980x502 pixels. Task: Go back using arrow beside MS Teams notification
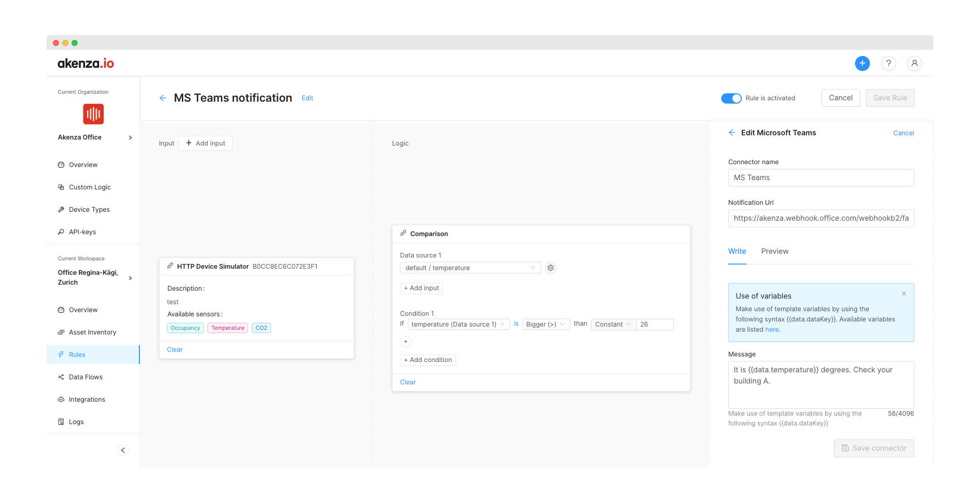pyautogui.click(x=163, y=98)
